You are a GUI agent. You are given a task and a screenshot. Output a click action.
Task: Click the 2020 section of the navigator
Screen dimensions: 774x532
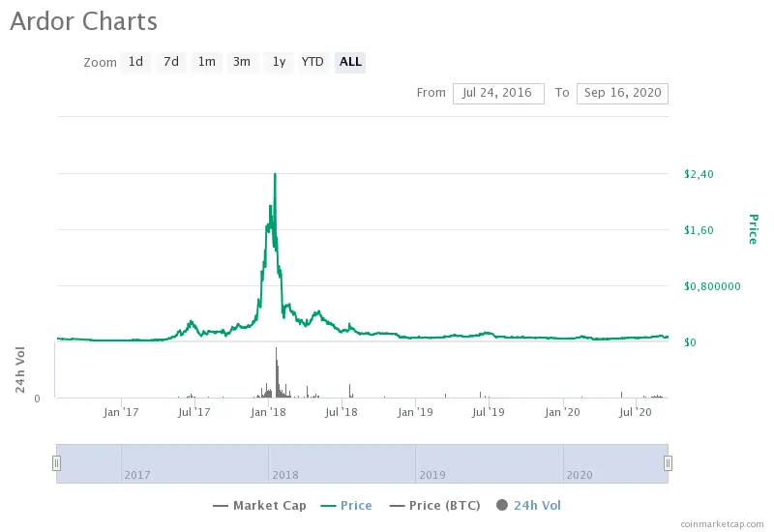coord(615,463)
